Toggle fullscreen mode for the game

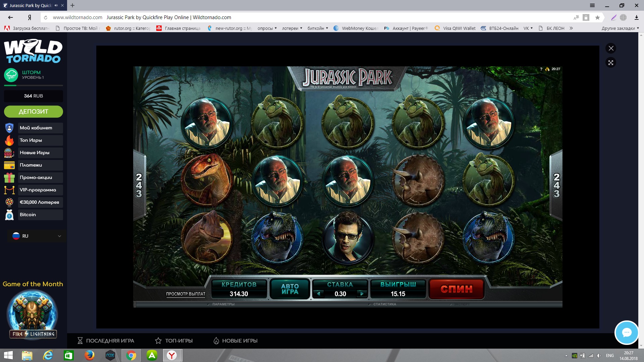(611, 63)
